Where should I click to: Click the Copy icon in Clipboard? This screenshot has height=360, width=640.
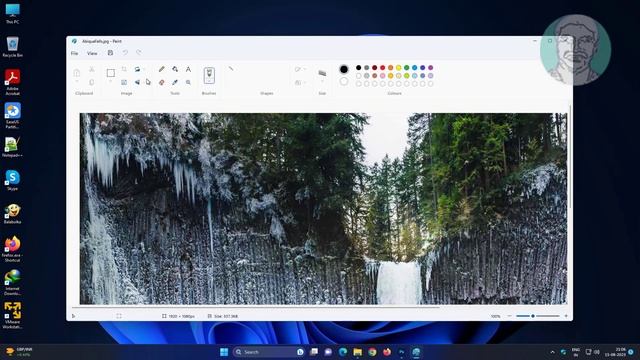point(92,82)
